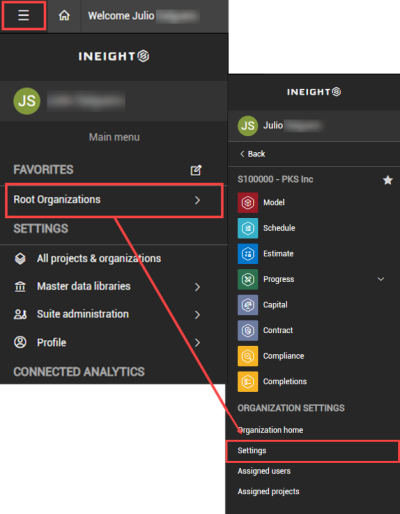
Task: Open Assigned projects link
Action: click(268, 491)
